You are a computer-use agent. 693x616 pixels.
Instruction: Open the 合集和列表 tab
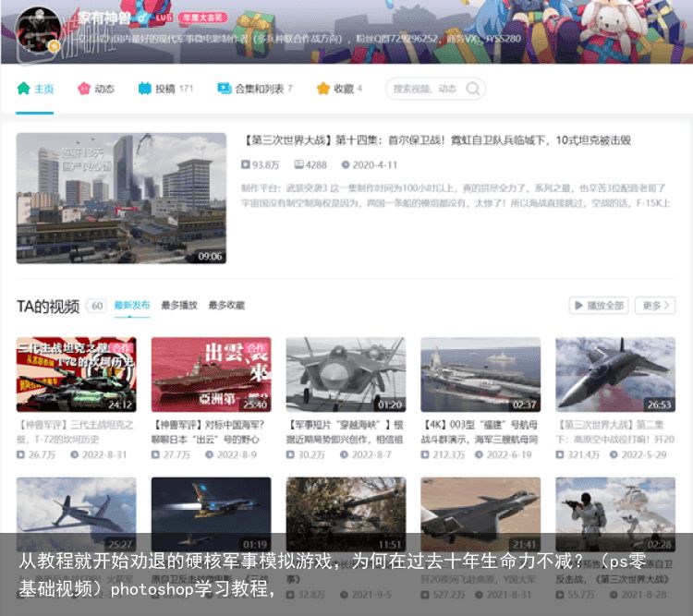[x=255, y=89]
